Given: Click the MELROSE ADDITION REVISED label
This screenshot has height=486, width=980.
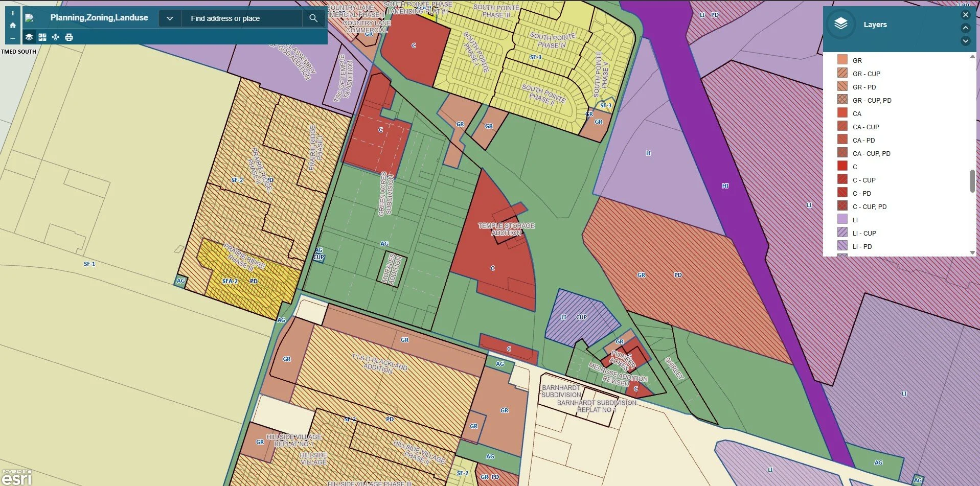Looking at the screenshot, I should point(618,375).
